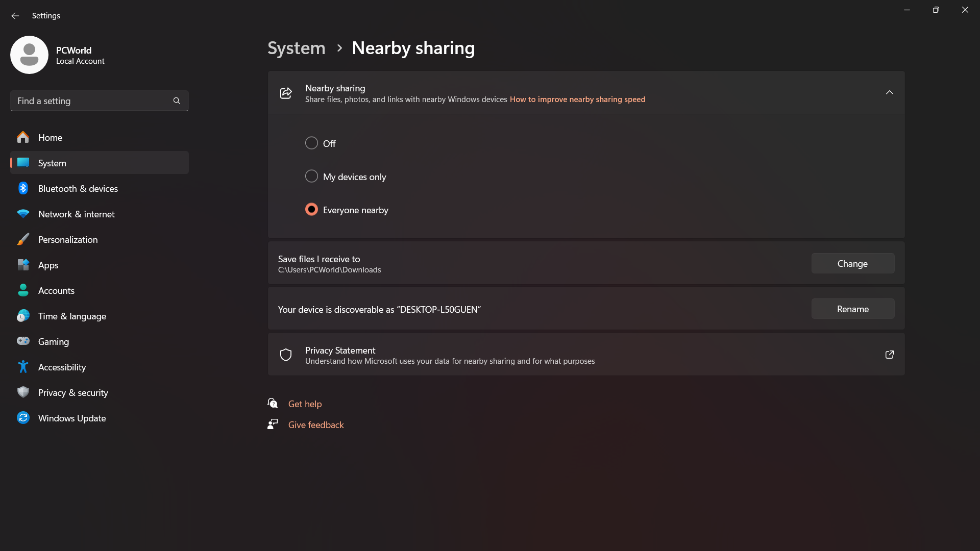Click the Bluetooth & devices icon
Image resolution: width=980 pixels, height=551 pixels.
[23, 188]
